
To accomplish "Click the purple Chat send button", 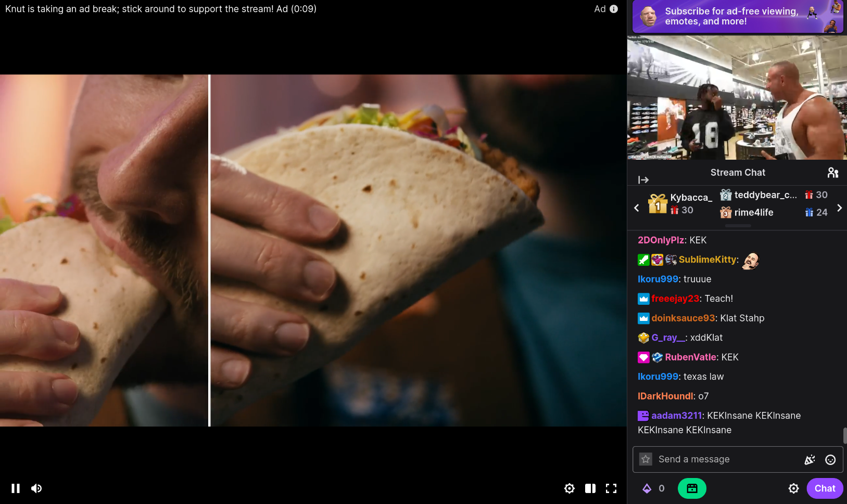I will coord(825,488).
